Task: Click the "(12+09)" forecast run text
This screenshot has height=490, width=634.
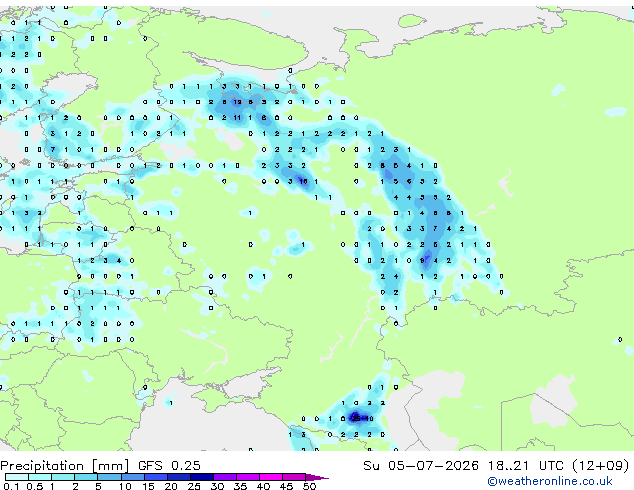Action: 601,465
